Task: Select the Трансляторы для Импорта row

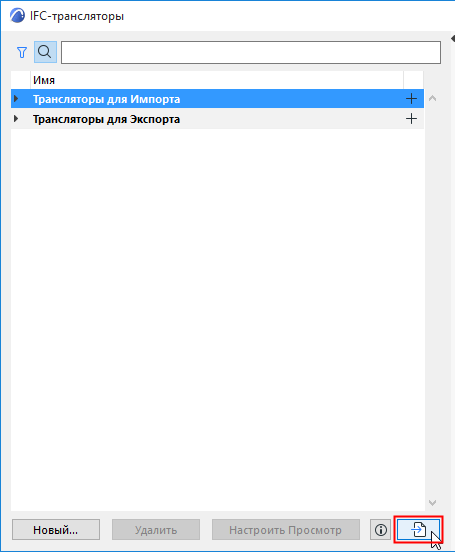Action: point(217,99)
